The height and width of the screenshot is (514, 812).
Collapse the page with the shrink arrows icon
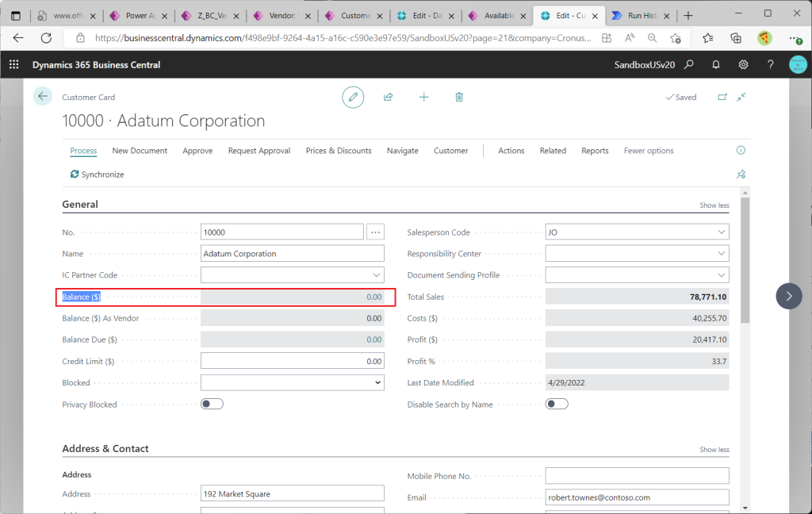(741, 97)
